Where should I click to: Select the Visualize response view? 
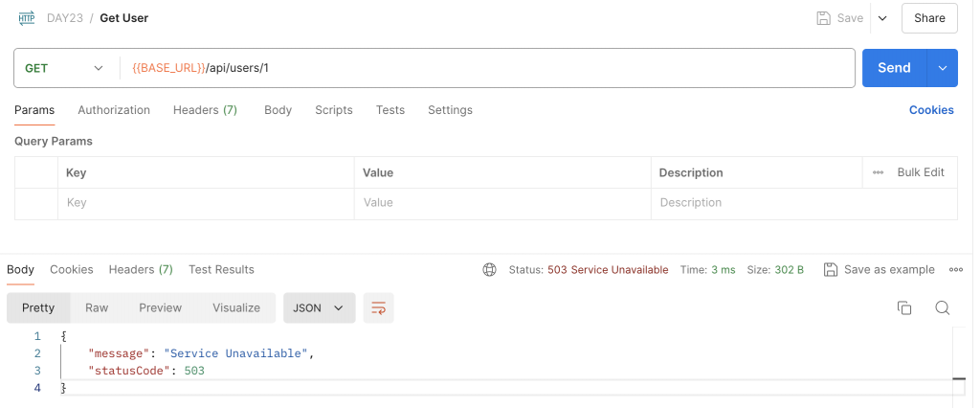pyautogui.click(x=236, y=307)
